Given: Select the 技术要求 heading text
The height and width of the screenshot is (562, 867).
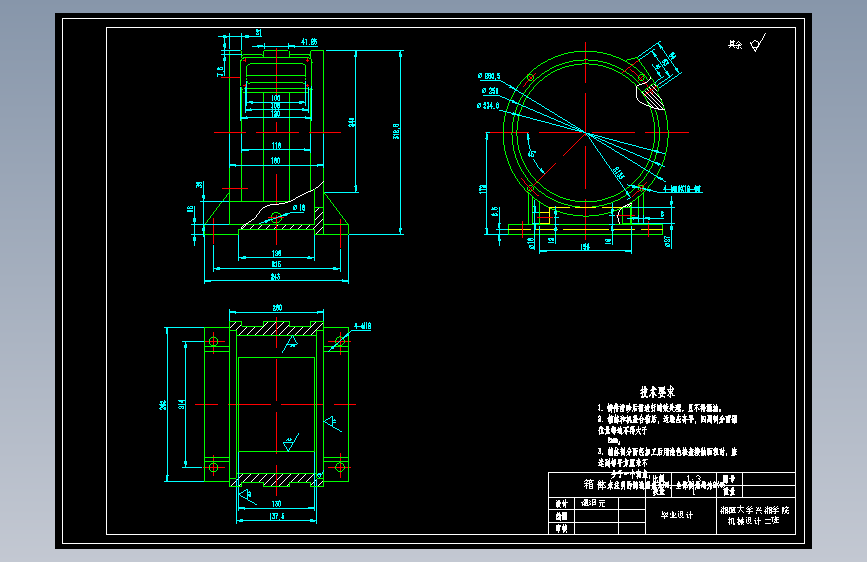Looking at the screenshot, I should pos(657,392).
